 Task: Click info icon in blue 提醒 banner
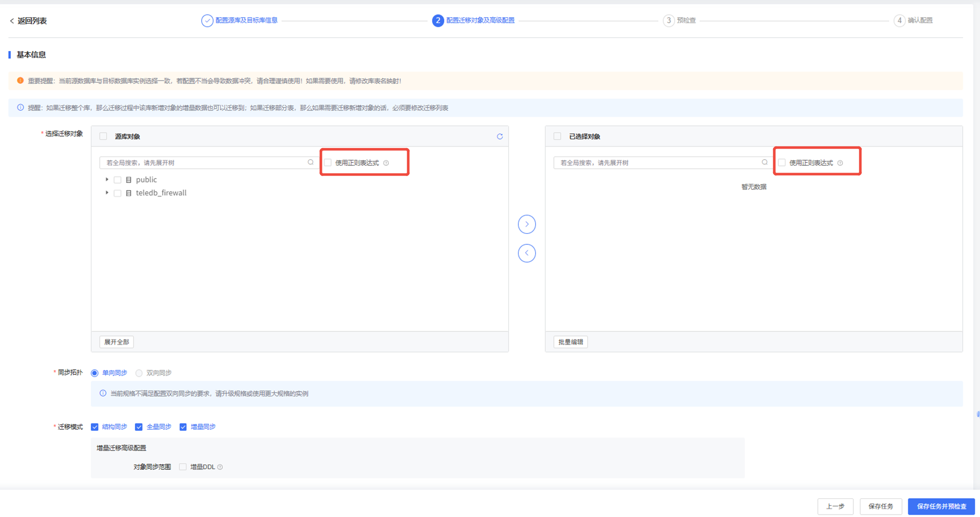coord(20,108)
